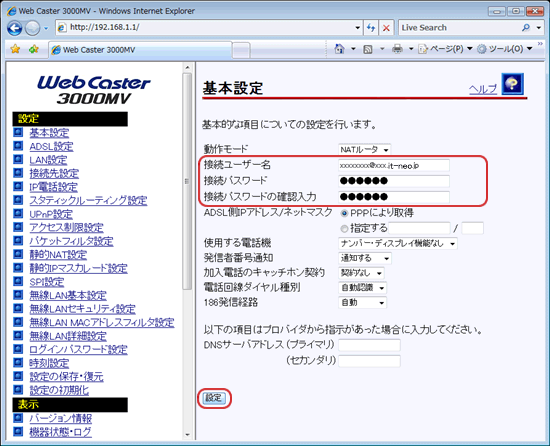Click the blue Help question mark icon

[x=512, y=84]
